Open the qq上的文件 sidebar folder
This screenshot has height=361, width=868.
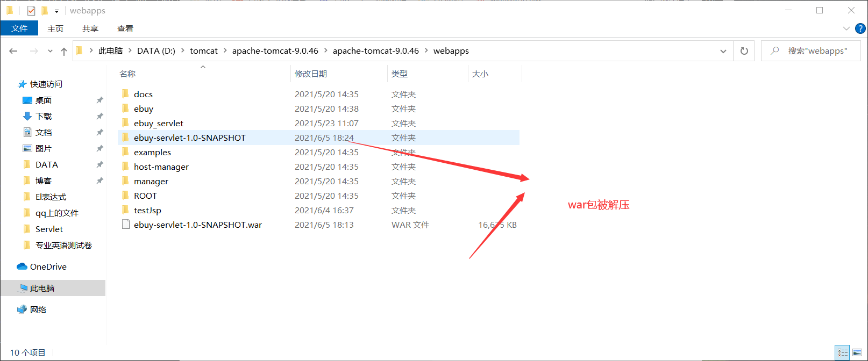(57, 213)
